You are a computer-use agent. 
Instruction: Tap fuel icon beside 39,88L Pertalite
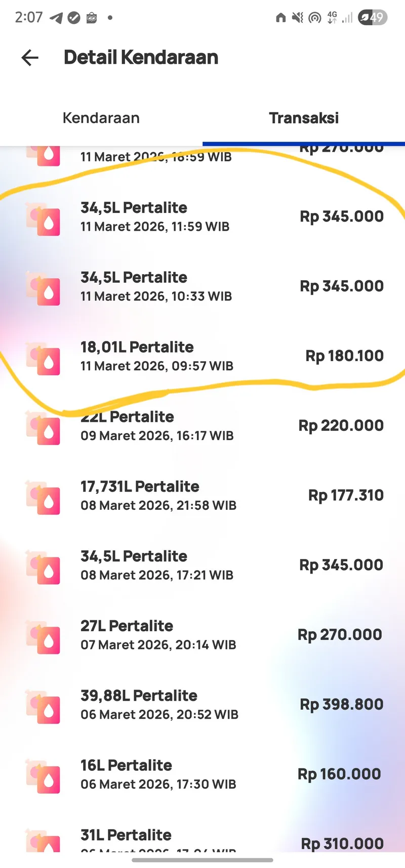(x=44, y=708)
